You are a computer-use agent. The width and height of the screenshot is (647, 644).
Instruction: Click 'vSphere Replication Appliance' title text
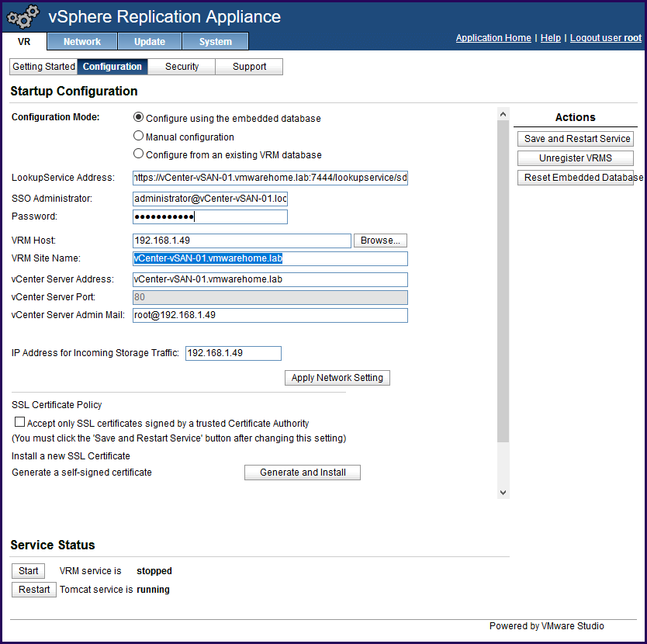tap(164, 16)
